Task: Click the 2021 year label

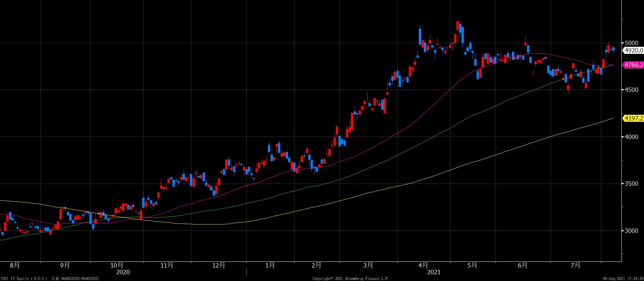Action: (433, 272)
